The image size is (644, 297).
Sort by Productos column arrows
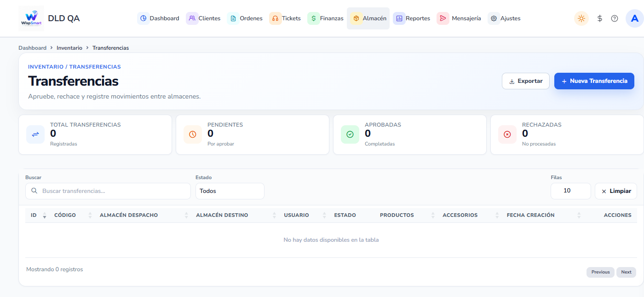click(x=433, y=215)
